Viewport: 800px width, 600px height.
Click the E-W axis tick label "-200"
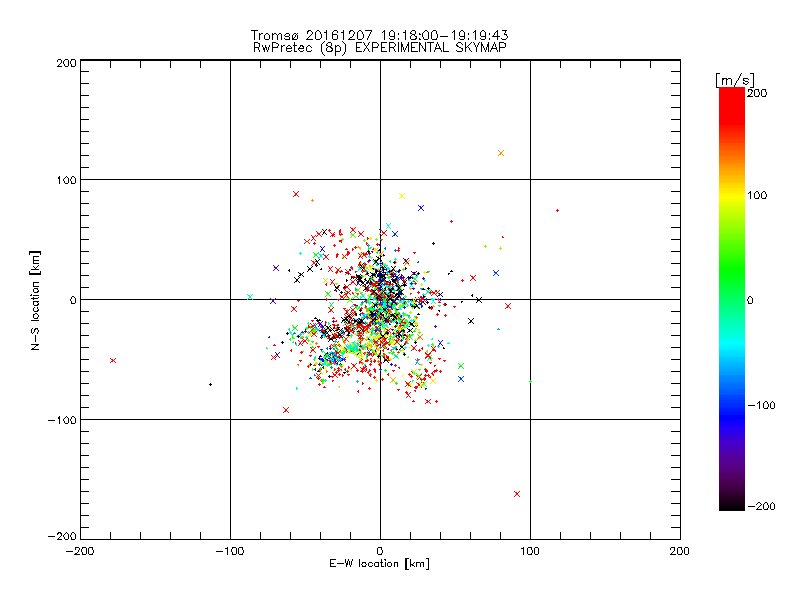[x=80, y=551]
